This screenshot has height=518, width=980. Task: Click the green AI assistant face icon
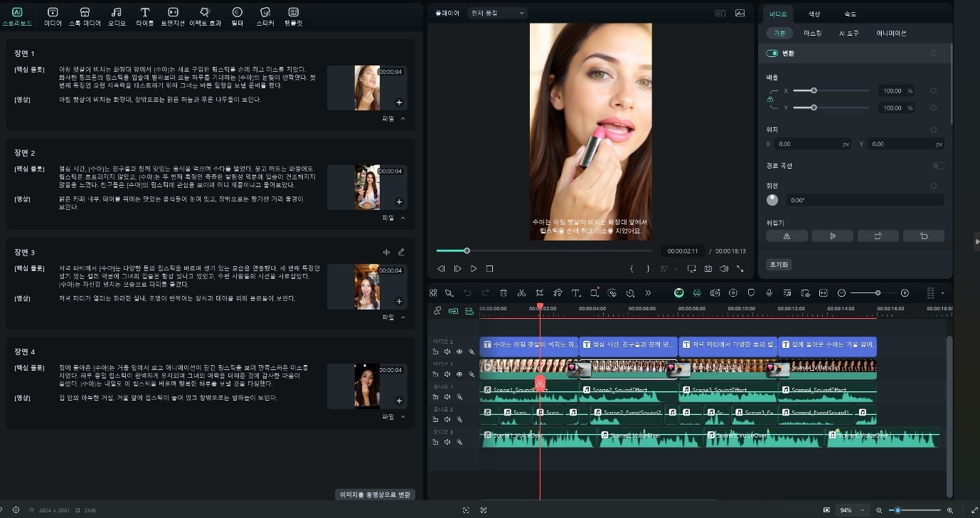click(x=678, y=292)
